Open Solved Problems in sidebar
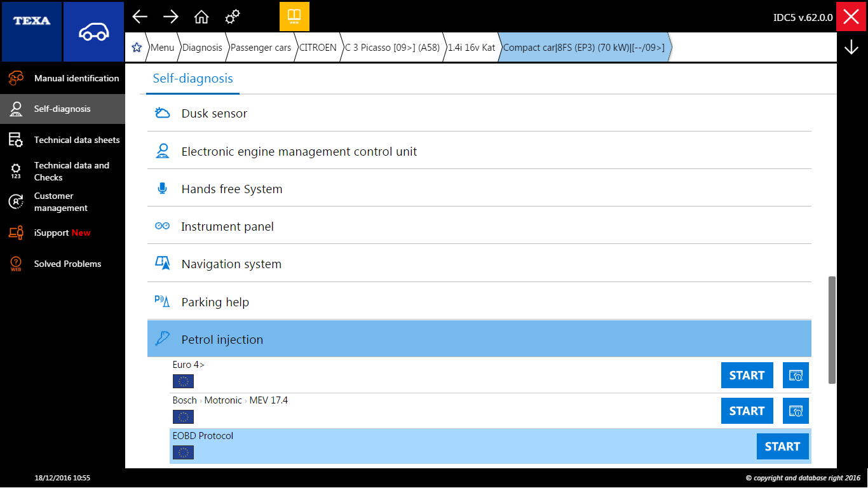 coord(62,264)
